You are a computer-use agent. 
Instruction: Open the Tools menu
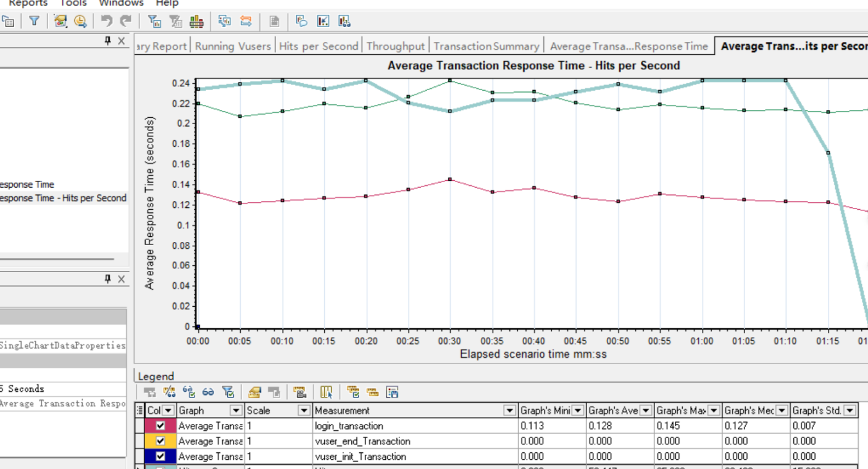click(x=73, y=4)
